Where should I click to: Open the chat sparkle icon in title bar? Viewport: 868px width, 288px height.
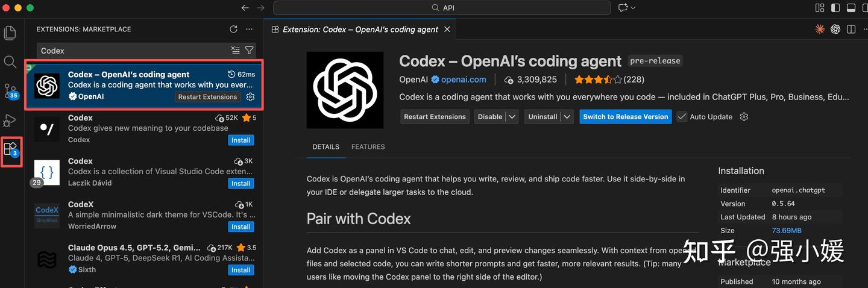[x=623, y=8]
